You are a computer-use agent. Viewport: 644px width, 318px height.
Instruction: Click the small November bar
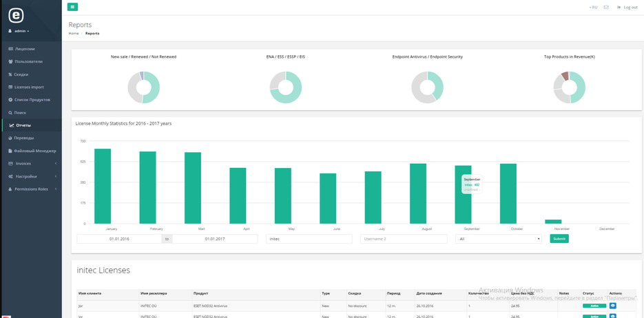point(553,222)
